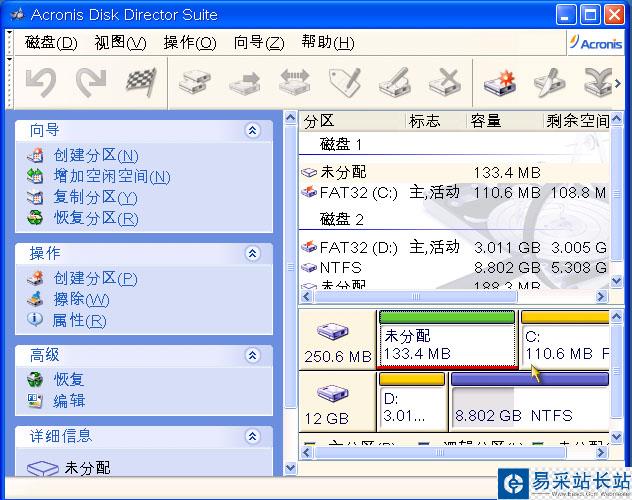This screenshot has height=500, width=632.
Task: Click the 恢复分区 recycle icon
Action: (35, 218)
